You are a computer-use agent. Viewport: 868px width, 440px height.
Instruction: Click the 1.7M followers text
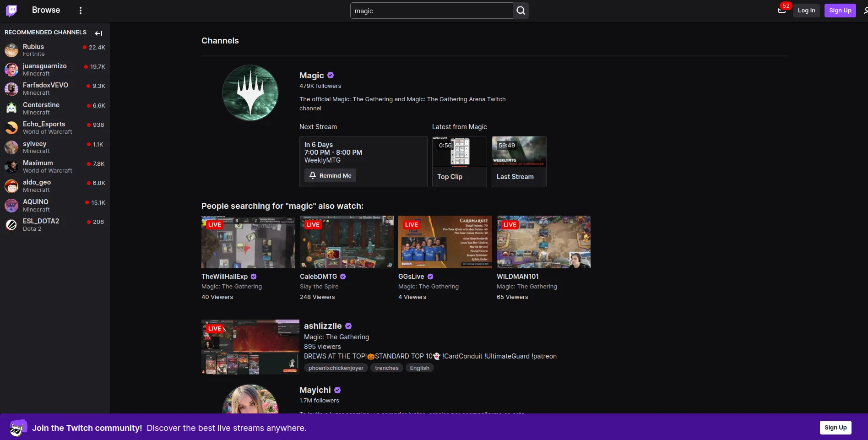click(319, 401)
